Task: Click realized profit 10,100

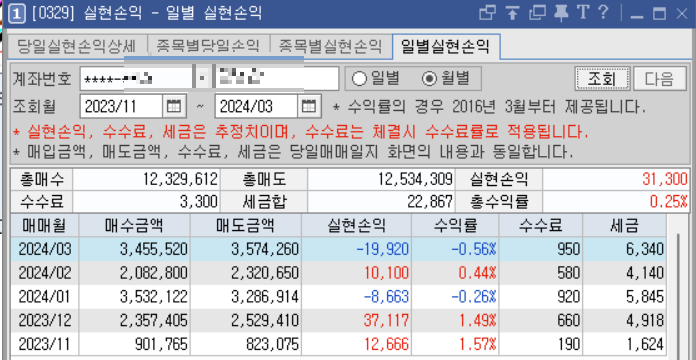Action: tap(386, 273)
